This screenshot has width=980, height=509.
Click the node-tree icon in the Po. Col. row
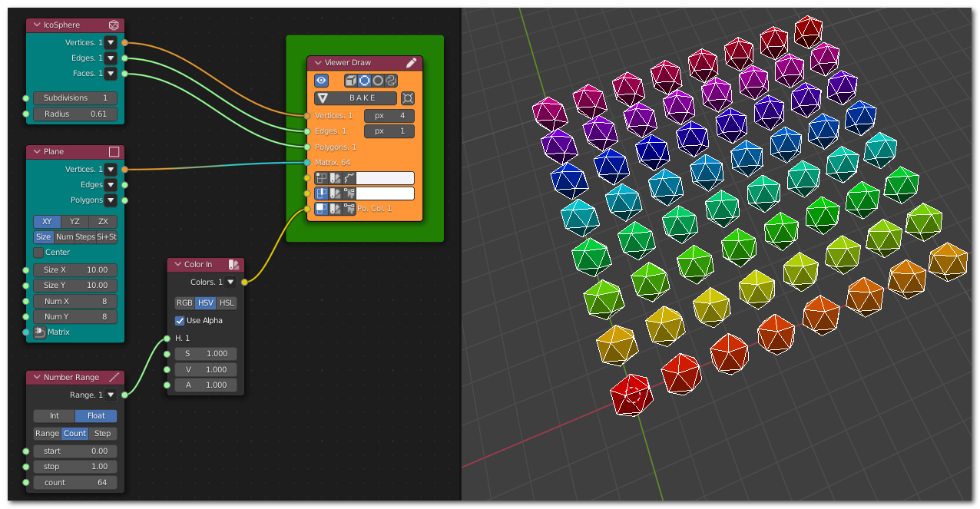point(349,209)
